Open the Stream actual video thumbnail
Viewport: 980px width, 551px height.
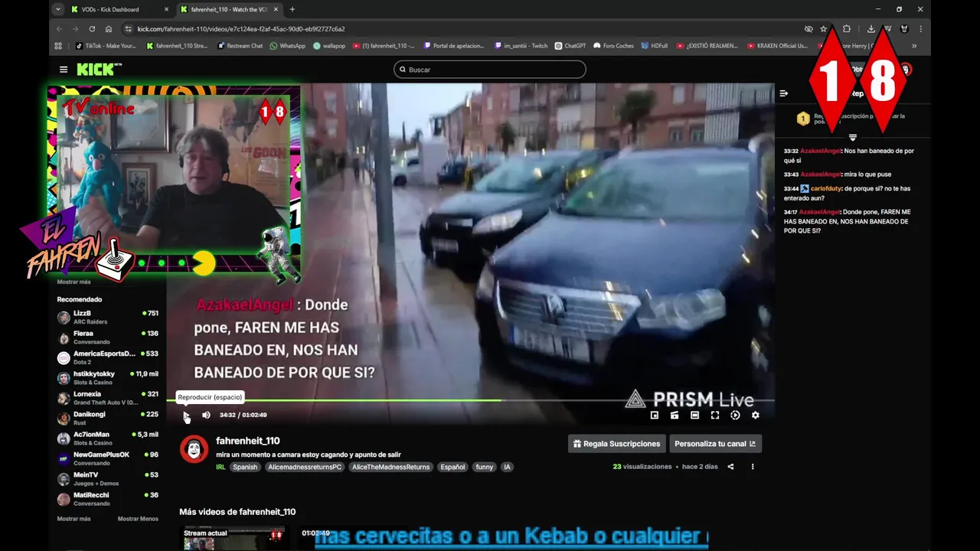(233, 538)
